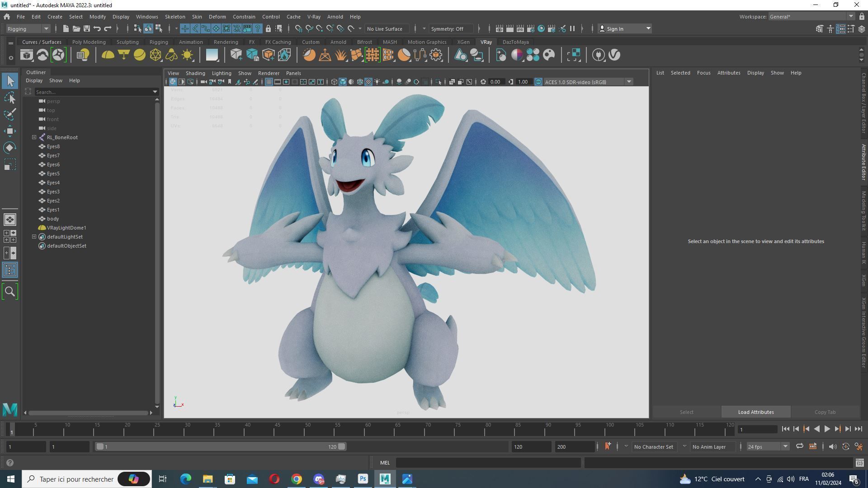This screenshot has height=488, width=868.
Task: Toggle the viewport grid display
Action: tap(269, 82)
